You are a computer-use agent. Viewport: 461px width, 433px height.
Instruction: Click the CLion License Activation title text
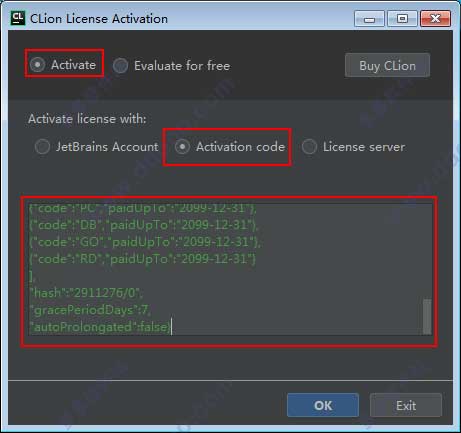[99, 19]
